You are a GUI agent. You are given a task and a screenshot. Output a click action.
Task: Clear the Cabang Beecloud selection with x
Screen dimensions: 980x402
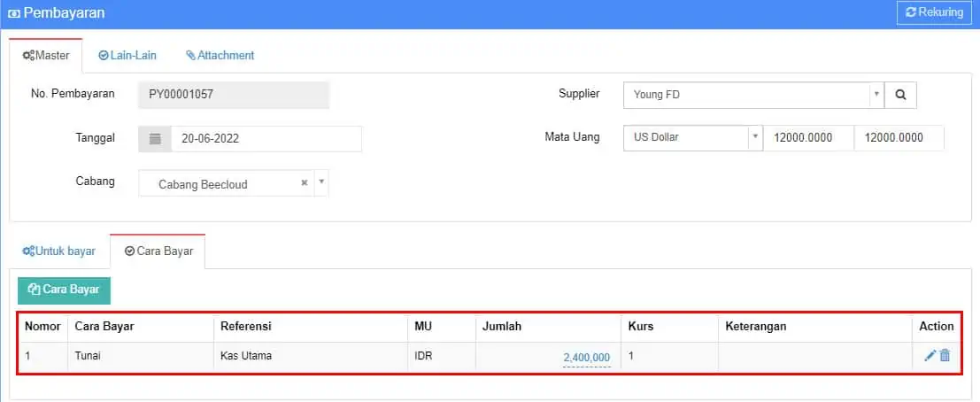305,182
